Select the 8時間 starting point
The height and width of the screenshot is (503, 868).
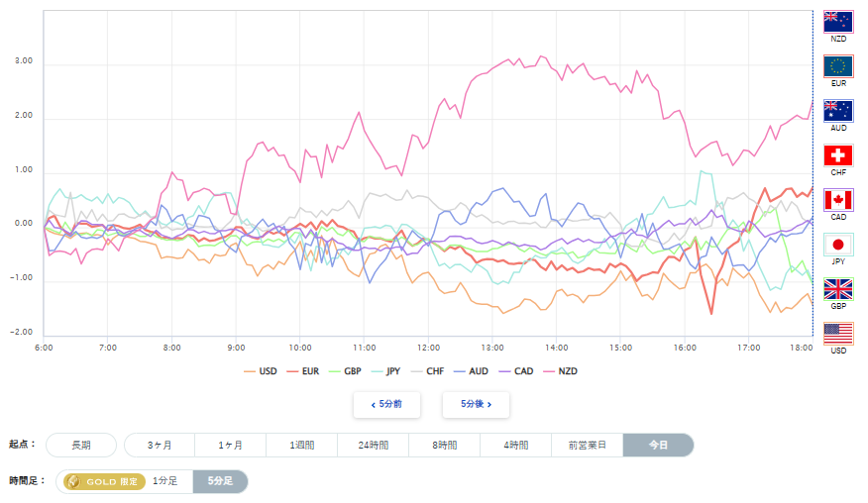pos(445,445)
